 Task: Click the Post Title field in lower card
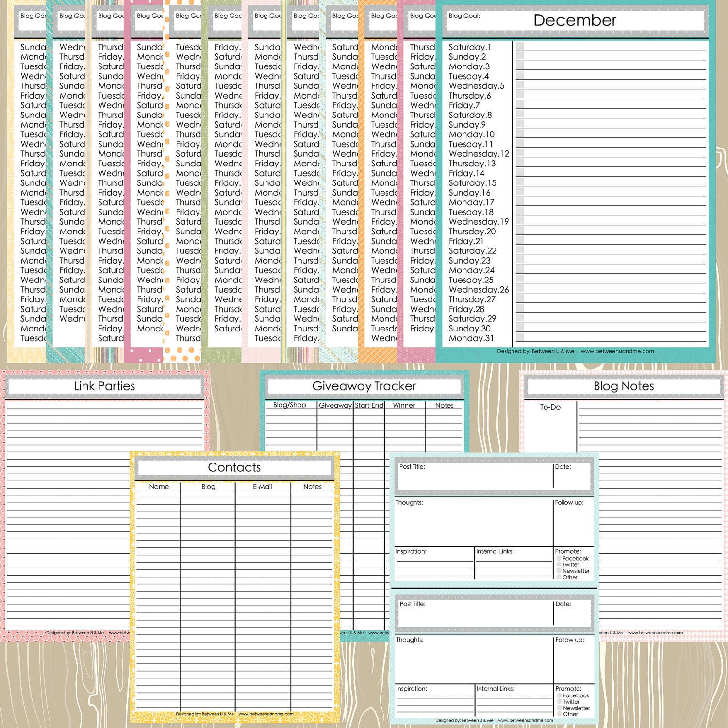click(475, 613)
